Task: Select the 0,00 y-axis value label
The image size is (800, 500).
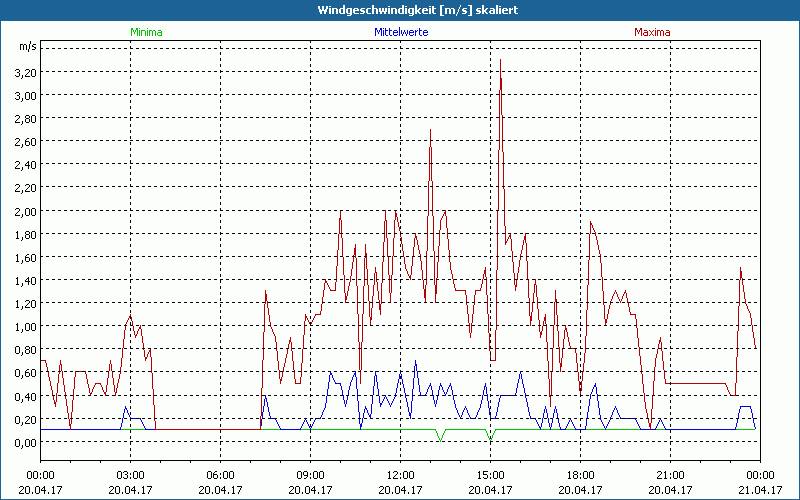Action: (25, 442)
